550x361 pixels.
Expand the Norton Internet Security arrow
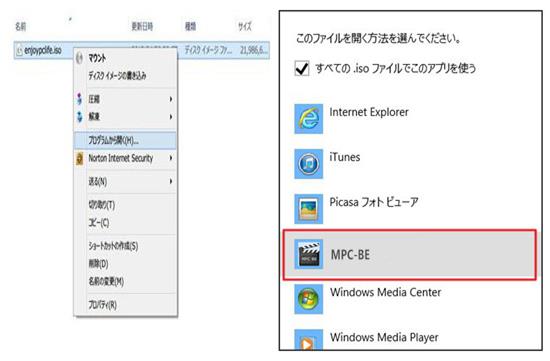click(171, 158)
